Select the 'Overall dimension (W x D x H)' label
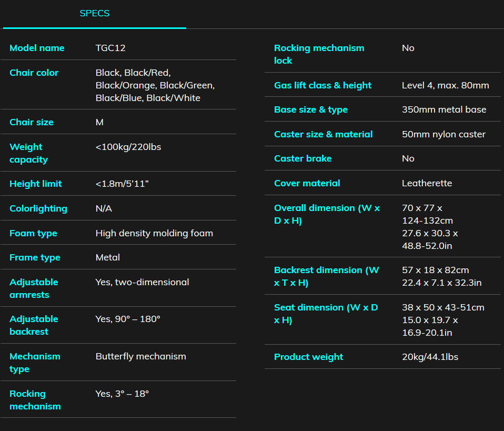The image size is (504, 431). [327, 214]
